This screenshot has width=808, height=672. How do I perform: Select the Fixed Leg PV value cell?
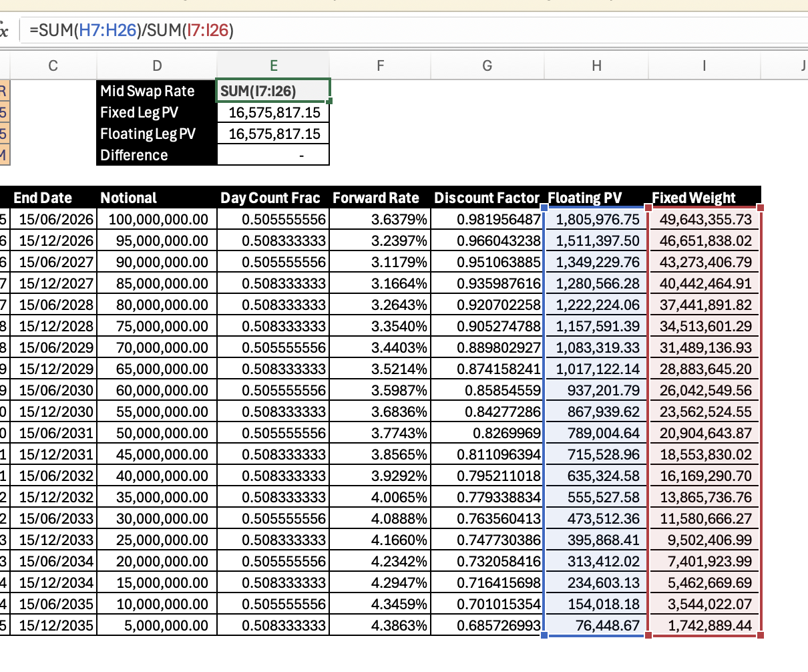pyautogui.click(x=273, y=112)
